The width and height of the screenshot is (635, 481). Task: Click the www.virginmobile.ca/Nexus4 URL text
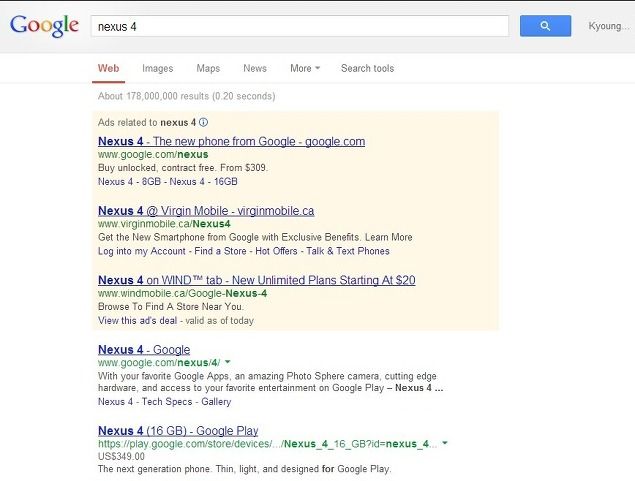(164, 224)
